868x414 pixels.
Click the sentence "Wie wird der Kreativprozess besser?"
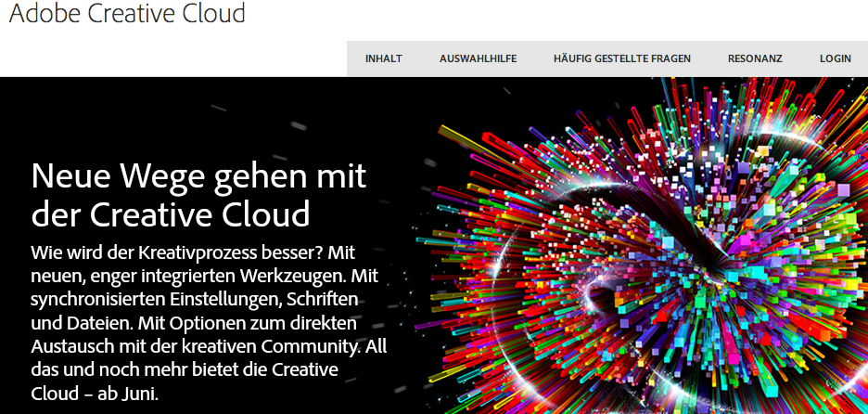coord(177,253)
